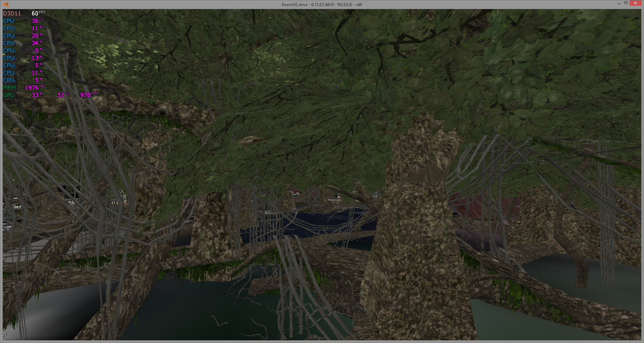Minimize the BeamNG.drive window
This screenshot has height=343, width=644.
[619, 4]
